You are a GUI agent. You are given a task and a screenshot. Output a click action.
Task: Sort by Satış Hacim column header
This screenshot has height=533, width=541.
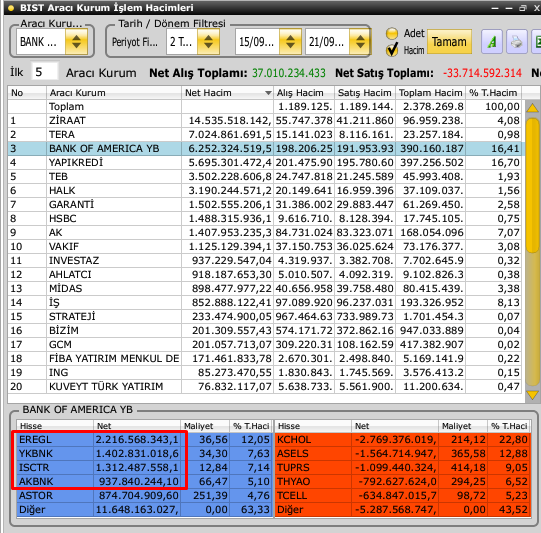(x=365, y=93)
